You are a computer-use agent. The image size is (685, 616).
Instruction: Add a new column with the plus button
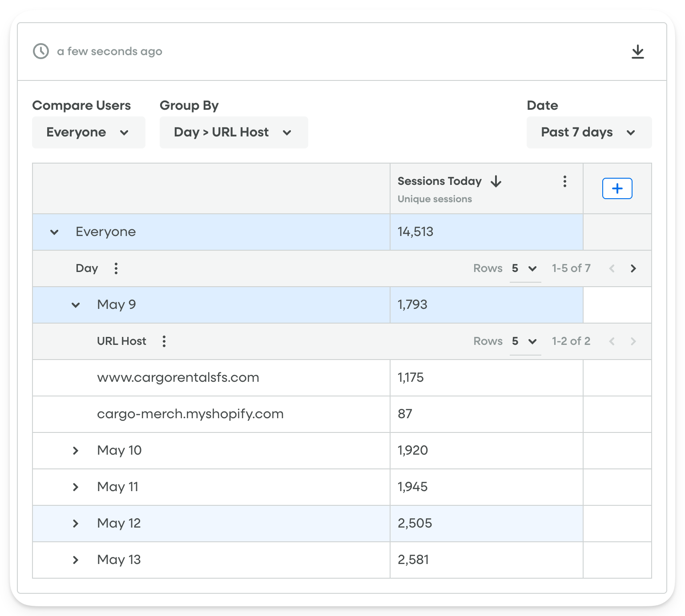coord(617,188)
